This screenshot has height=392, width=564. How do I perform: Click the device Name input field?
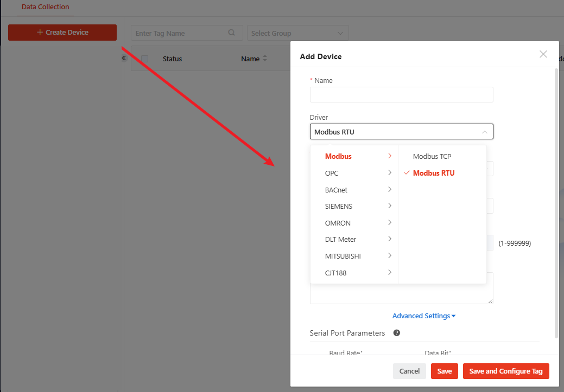click(401, 95)
